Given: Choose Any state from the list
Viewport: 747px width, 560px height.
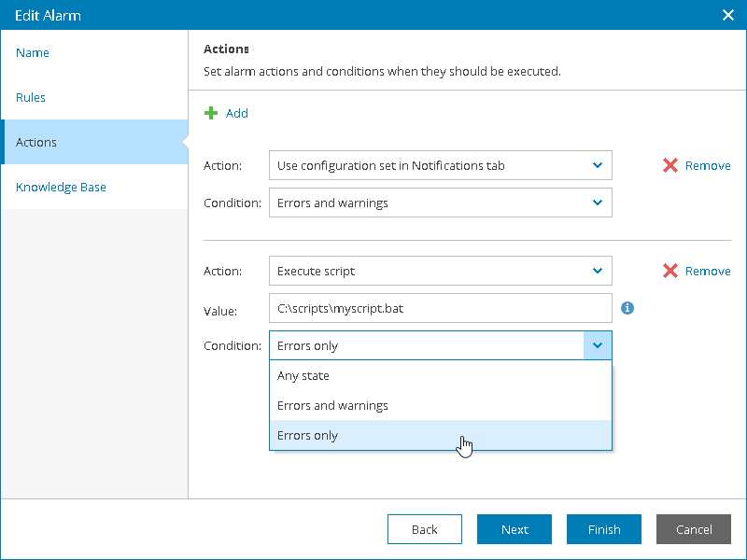Looking at the screenshot, I should pyautogui.click(x=303, y=376).
